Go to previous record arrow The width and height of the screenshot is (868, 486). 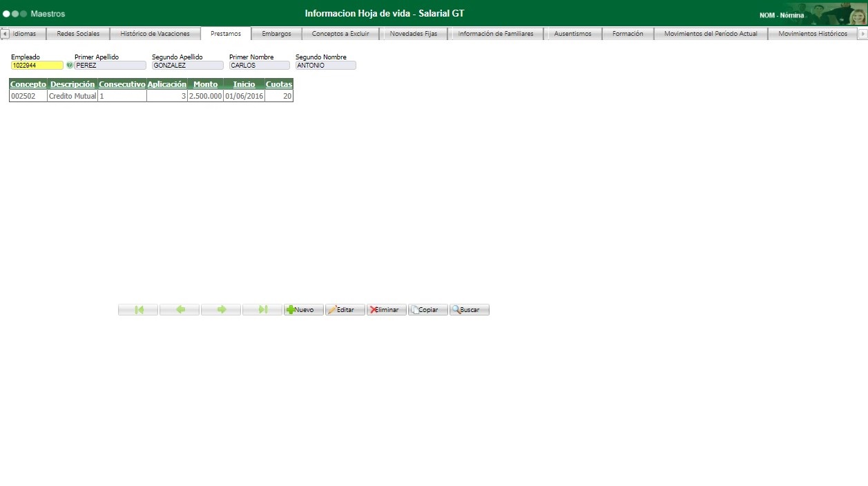(x=180, y=310)
